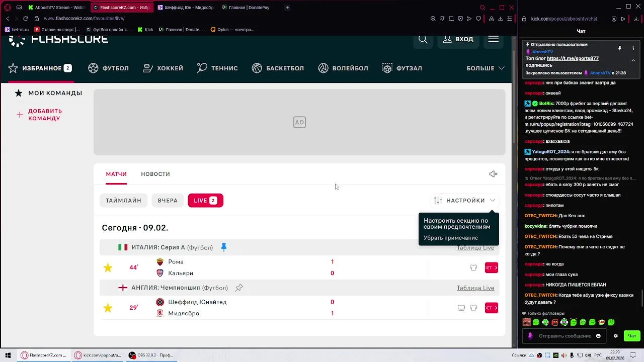The height and width of the screenshot is (362, 644).
Task: Unpin Italy Serie A league
Action: point(224,247)
